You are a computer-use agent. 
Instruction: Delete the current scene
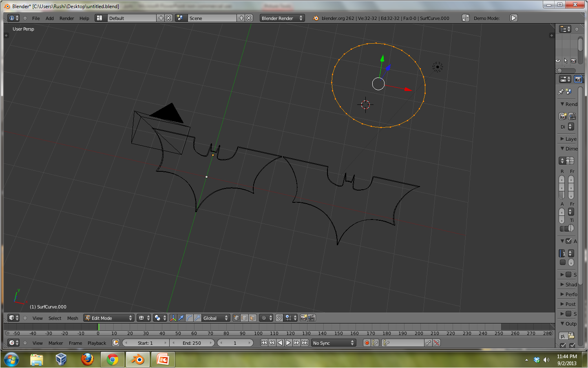(249, 18)
